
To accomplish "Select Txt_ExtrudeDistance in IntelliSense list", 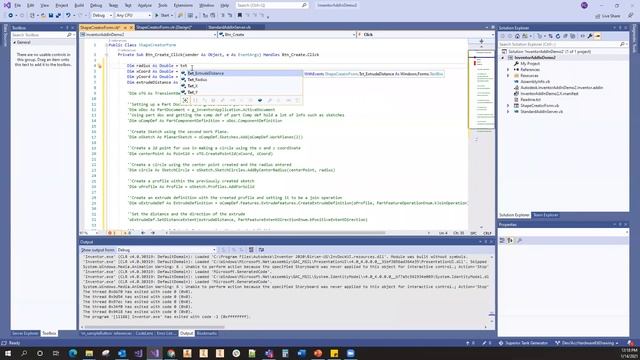I will [x=242, y=73].
